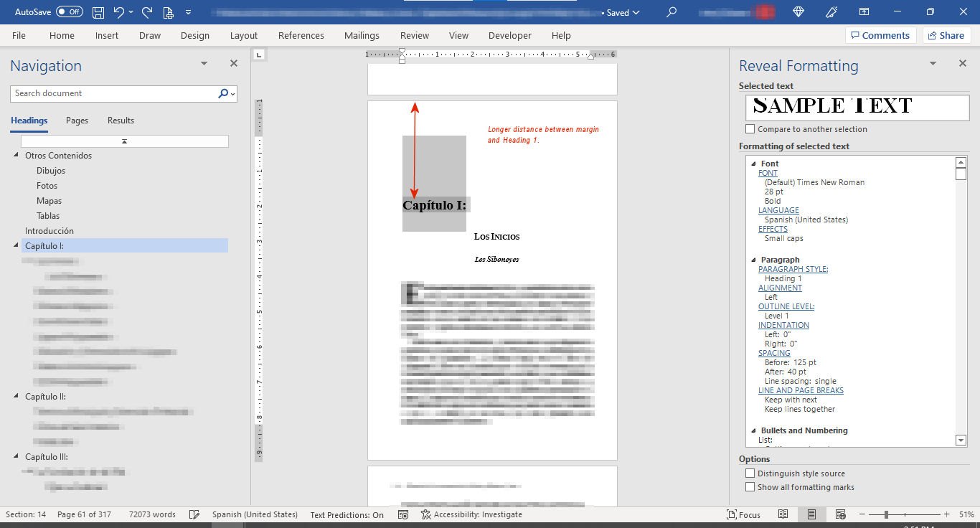Open the FONT link in Reveal Formatting
Viewport: 980px width, 528px height.
pos(768,173)
